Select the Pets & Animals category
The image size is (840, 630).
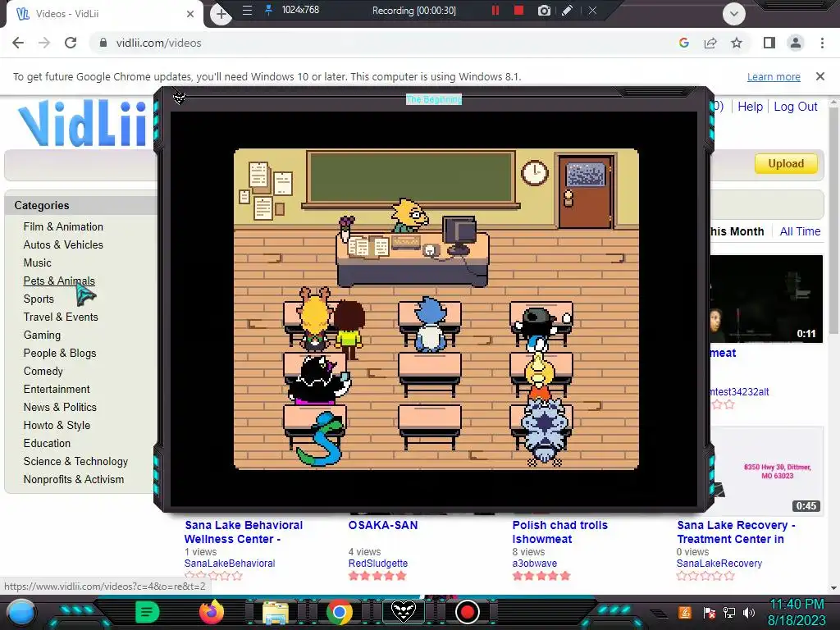pos(59,281)
